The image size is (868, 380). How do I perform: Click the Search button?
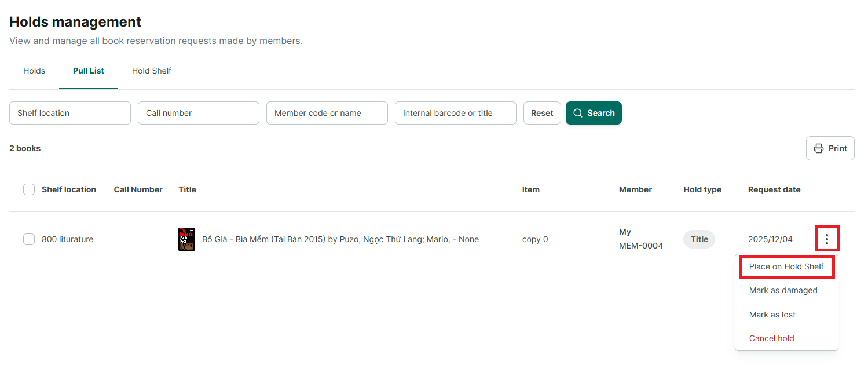pyautogui.click(x=594, y=113)
